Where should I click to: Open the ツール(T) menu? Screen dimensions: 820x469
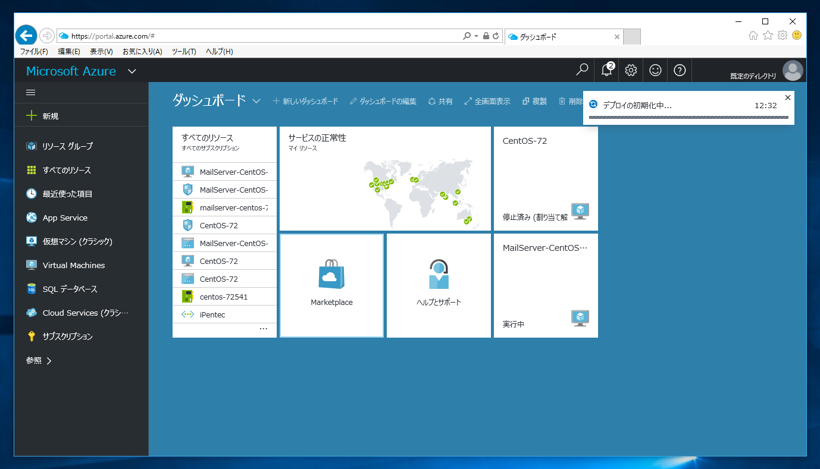(184, 51)
